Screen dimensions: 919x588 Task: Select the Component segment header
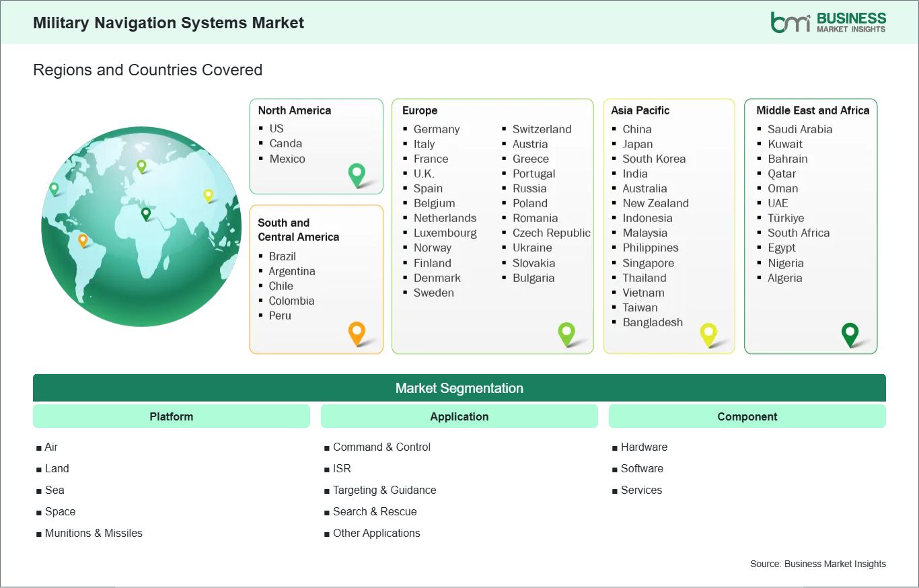pyautogui.click(x=747, y=416)
